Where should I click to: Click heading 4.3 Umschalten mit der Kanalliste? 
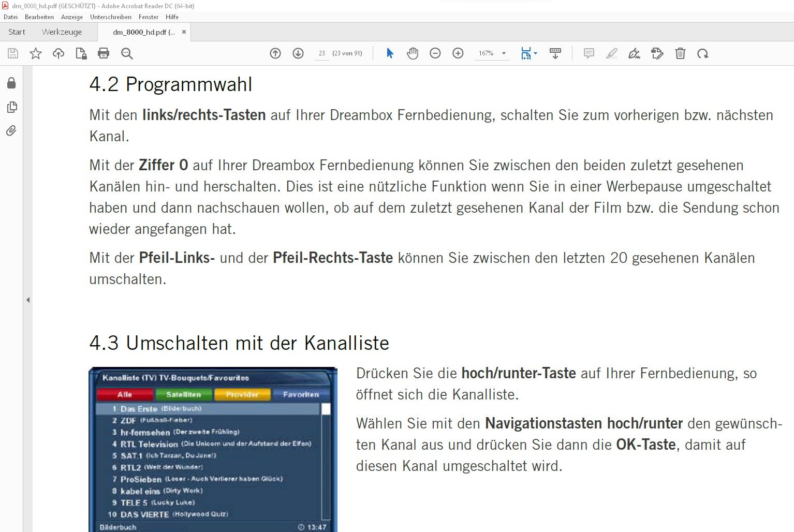click(x=239, y=343)
